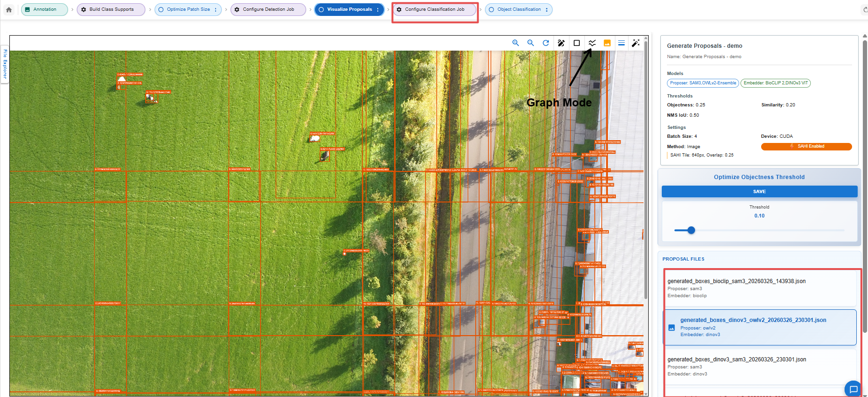Click the PROPOSAL FILES heading
The image size is (868, 397).
coord(683,259)
